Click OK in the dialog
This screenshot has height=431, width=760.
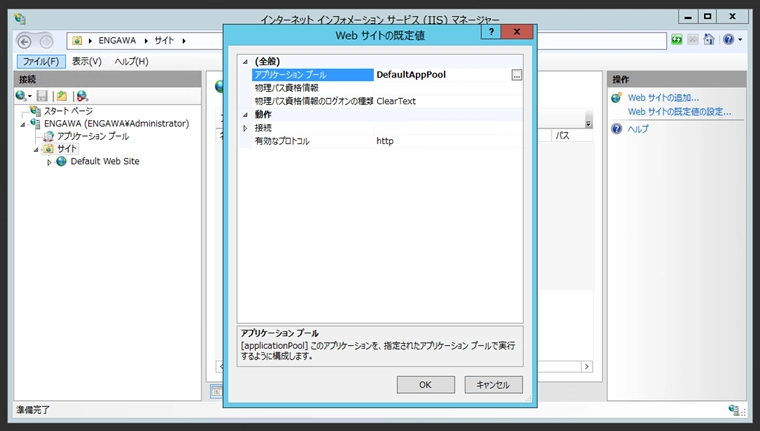coord(426,385)
